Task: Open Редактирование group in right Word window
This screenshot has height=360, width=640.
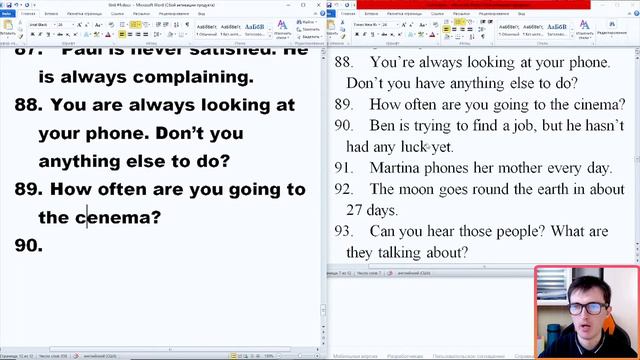Action: coord(612,29)
